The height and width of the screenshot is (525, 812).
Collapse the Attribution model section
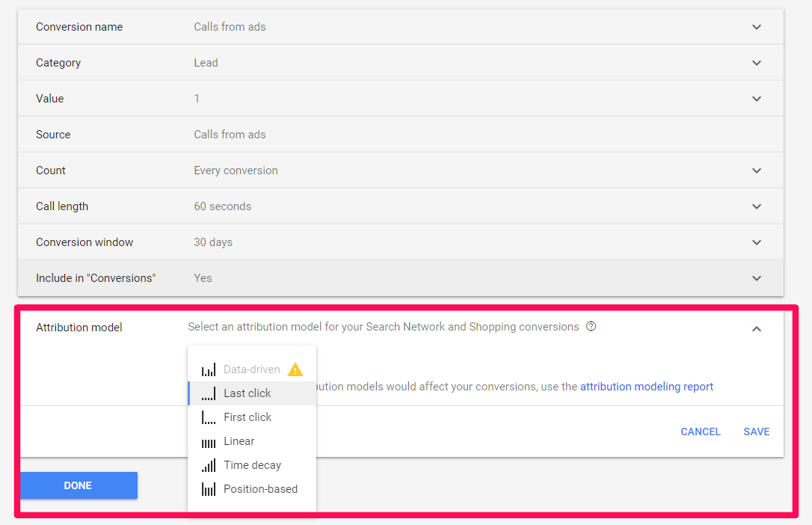point(756,328)
